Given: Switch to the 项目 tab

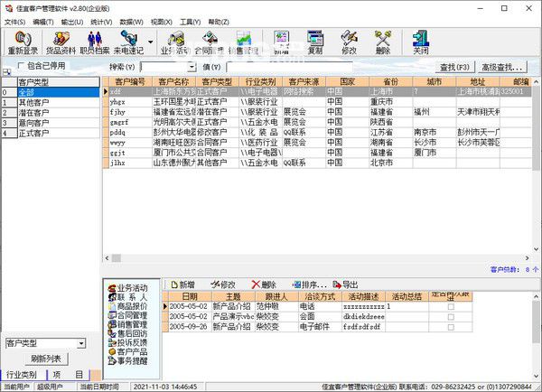Looking at the screenshot, I should coord(68,375).
